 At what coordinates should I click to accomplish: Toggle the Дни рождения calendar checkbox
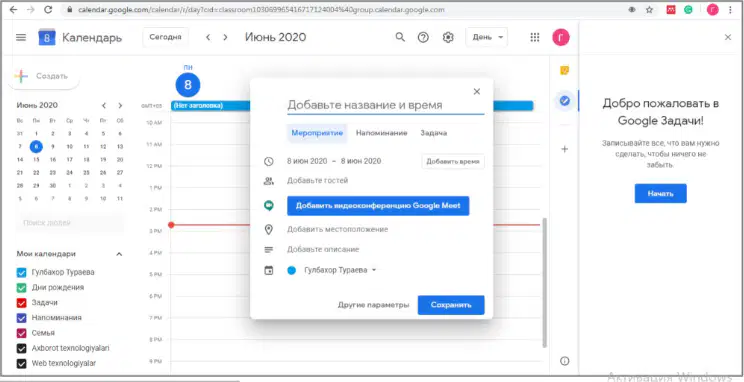(21, 288)
